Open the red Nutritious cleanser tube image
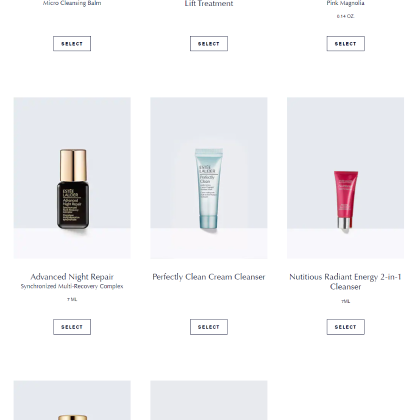The image size is (420, 420). (x=346, y=178)
